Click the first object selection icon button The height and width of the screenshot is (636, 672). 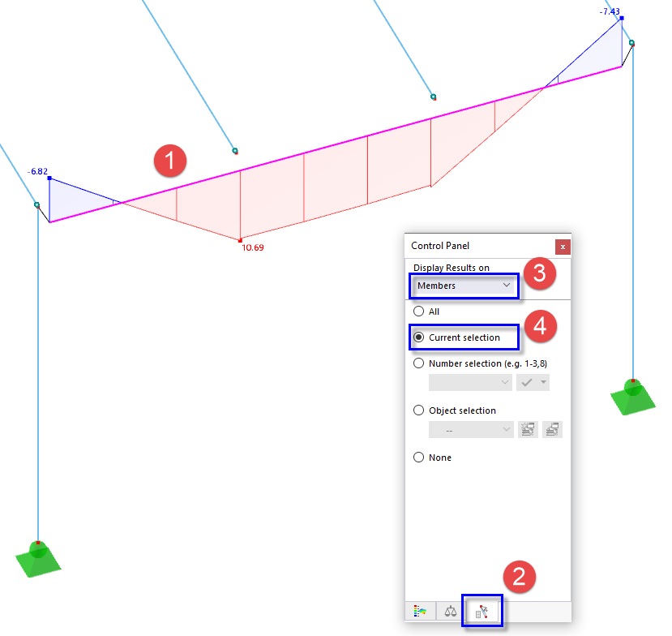point(528,429)
